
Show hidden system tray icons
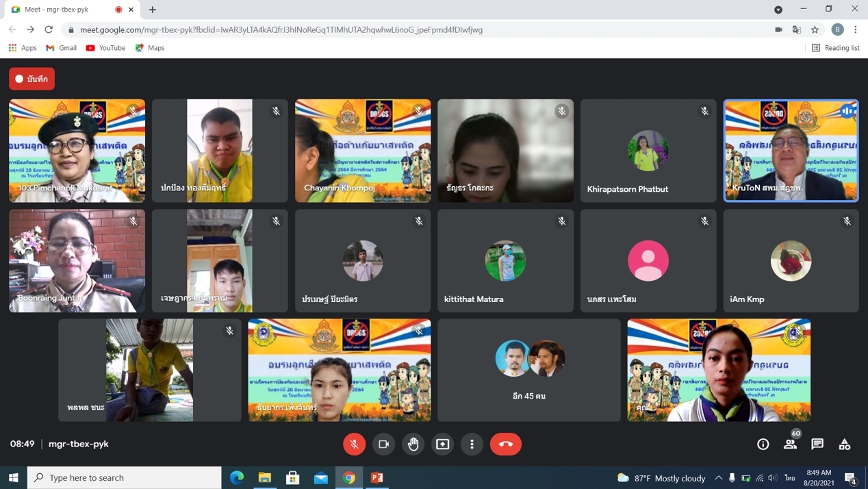[x=718, y=477]
